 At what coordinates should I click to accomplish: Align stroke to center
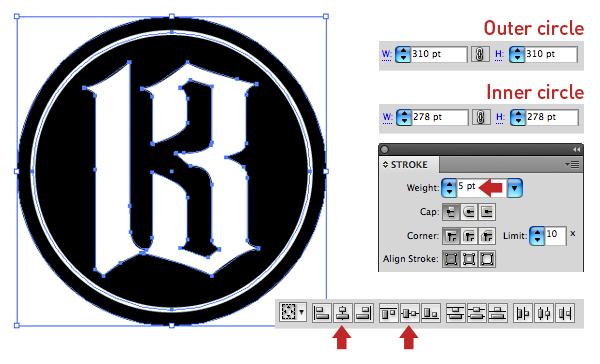(451, 259)
